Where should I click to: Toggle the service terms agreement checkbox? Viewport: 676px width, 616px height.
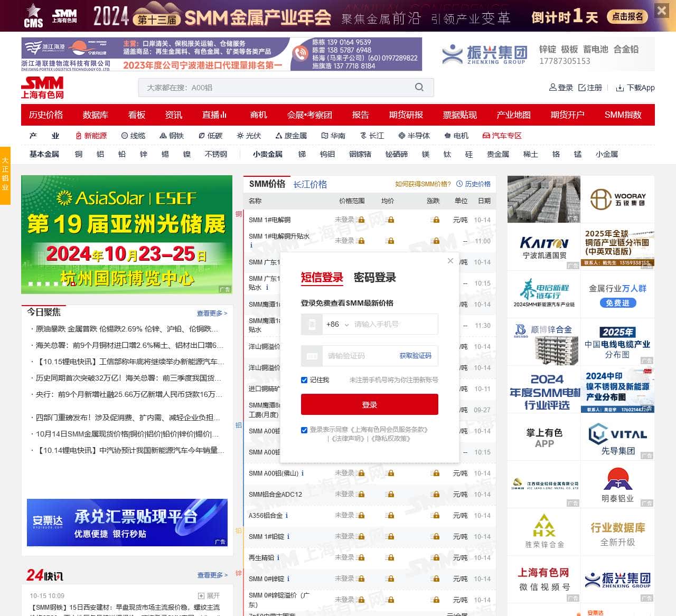pos(304,430)
